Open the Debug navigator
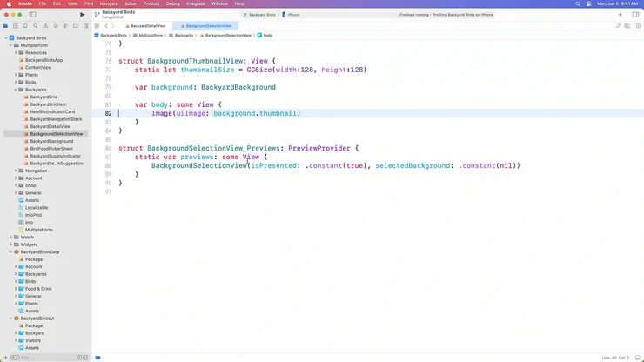Viewport: 644px width, 362px height. (x=65, y=26)
